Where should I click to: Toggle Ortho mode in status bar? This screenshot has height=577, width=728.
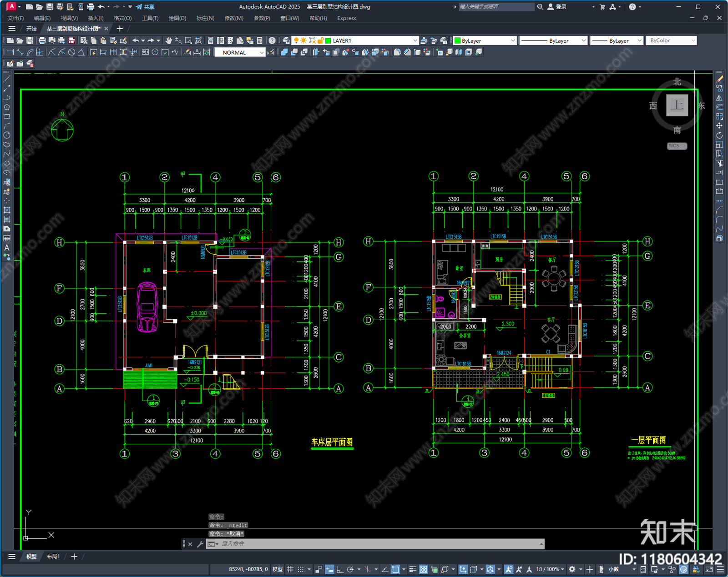pos(340,569)
